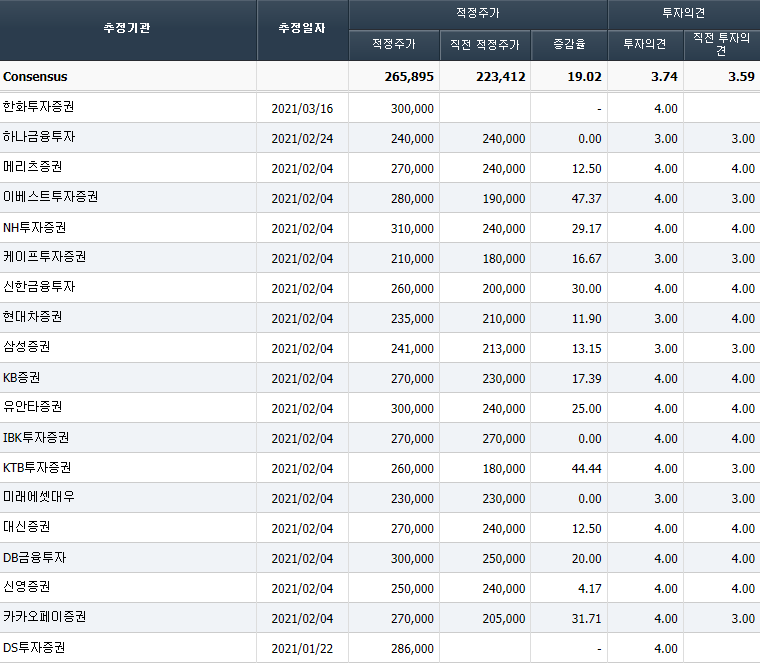Select IBK투자증권 previous price 270,000
Image resolution: width=762 pixels, height=664 pixels.
pos(504,439)
